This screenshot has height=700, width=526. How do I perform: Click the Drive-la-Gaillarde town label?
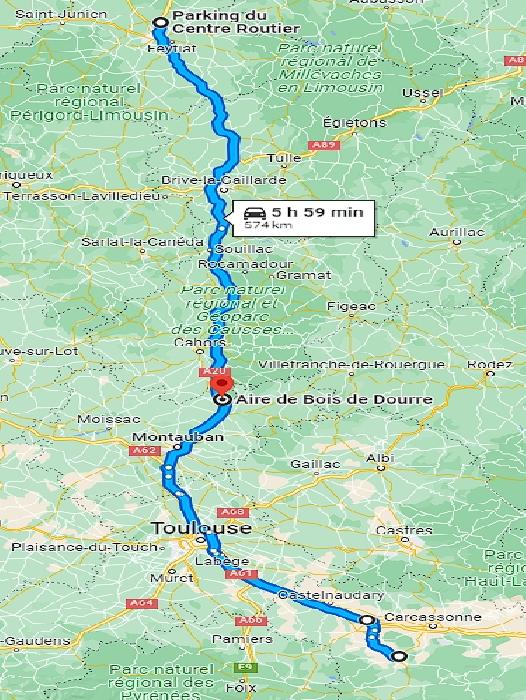tap(224, 180)
